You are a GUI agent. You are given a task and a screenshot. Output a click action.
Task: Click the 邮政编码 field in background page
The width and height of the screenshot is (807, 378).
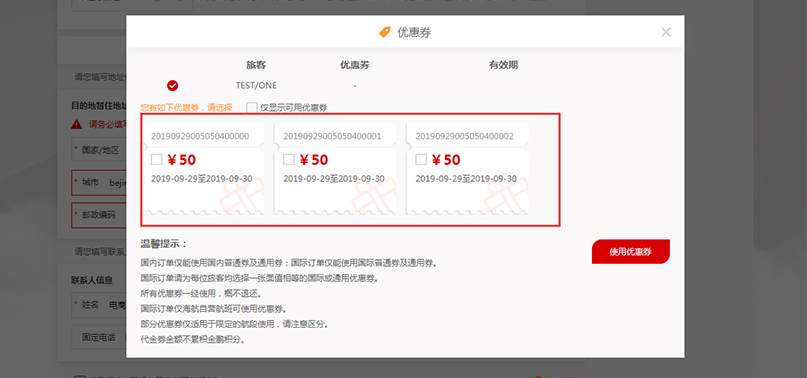tap(99, 215)
